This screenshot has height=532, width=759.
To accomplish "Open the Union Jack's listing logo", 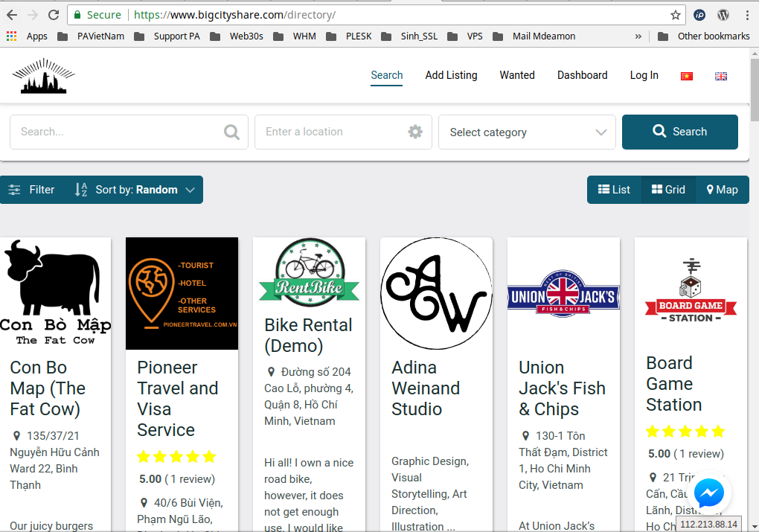I will [x=563, y=293].
